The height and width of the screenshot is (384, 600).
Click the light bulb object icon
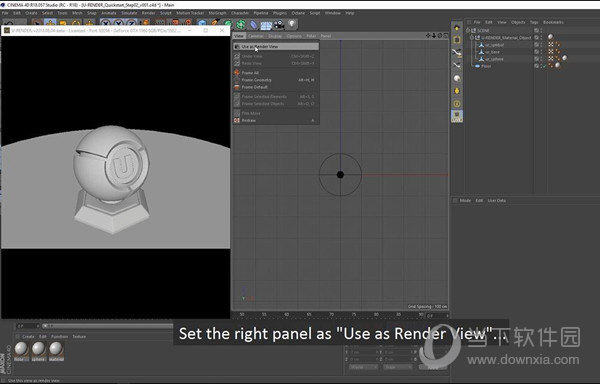pos(292,24)
